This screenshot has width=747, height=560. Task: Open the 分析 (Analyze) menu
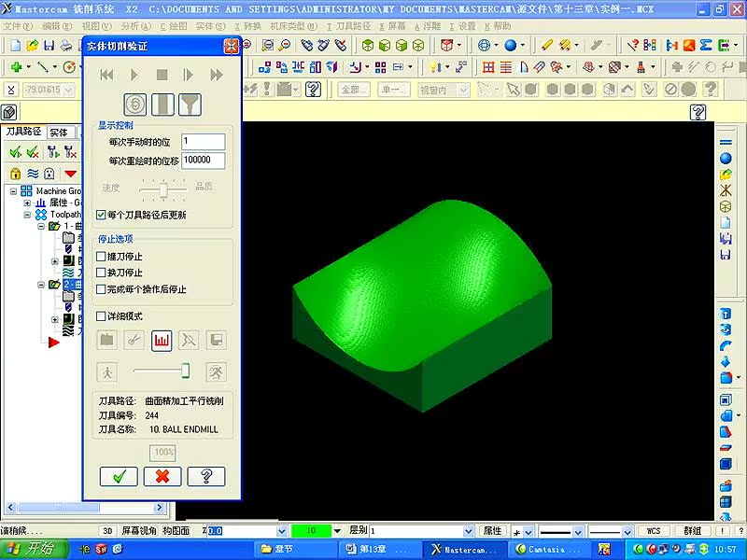coord(135,26)
